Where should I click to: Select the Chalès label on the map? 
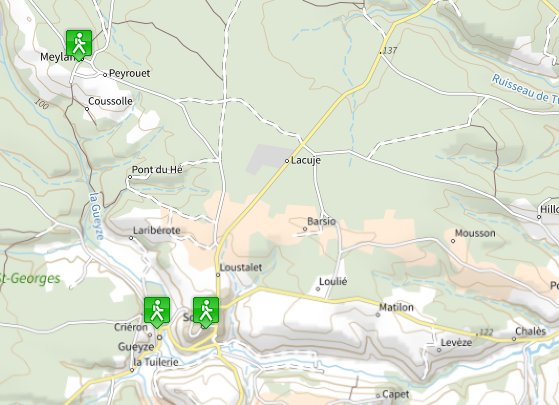[530, 331]
